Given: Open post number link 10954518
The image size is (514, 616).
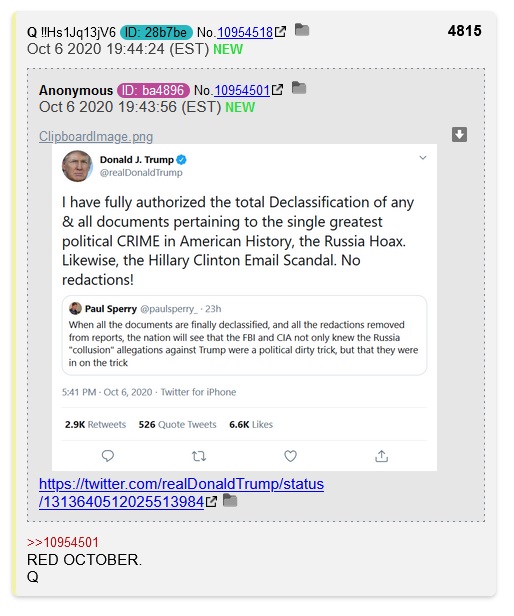Looking at the screenshot, I should point(245,32).
